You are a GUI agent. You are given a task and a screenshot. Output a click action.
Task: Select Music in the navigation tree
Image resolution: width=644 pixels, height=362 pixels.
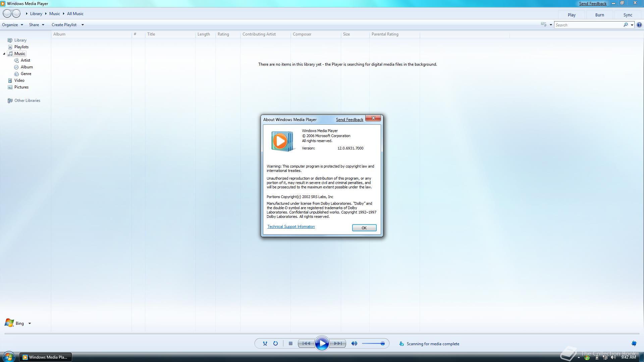17,54
